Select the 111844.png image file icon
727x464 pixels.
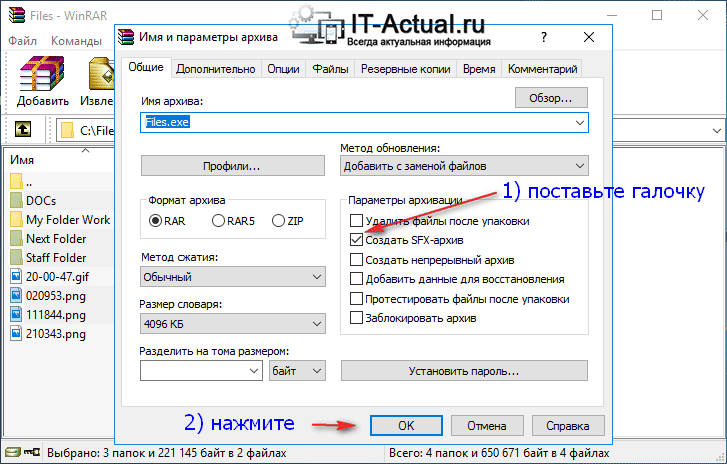coord(16,315)
